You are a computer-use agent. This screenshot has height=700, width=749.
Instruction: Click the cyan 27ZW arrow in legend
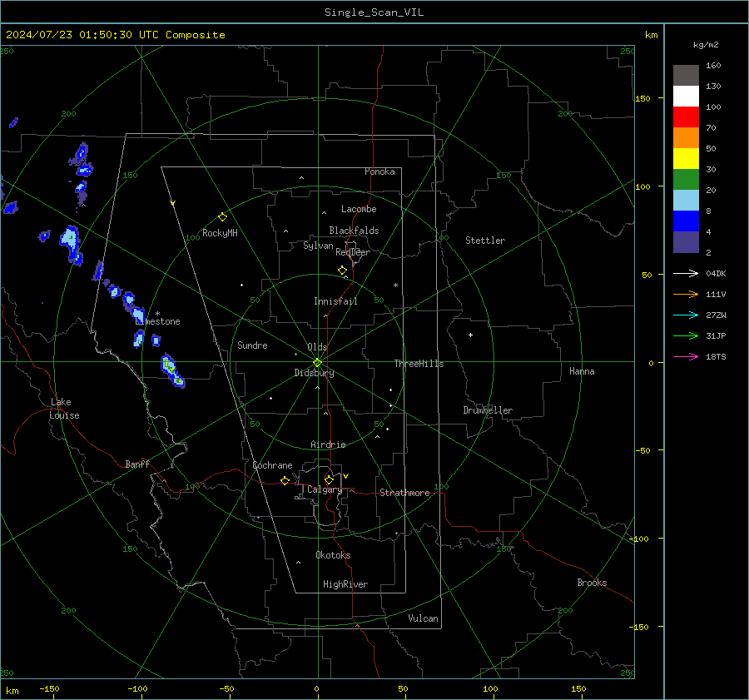coord(686,315)
